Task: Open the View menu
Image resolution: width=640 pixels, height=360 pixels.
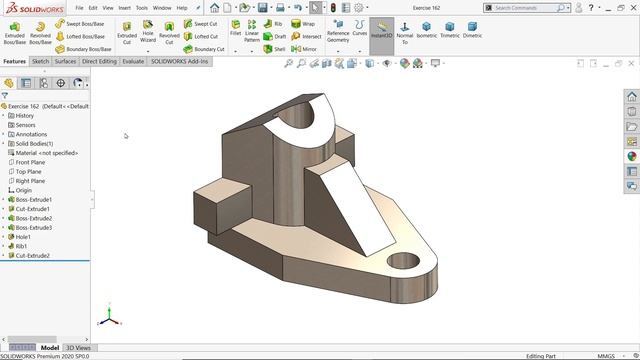Action: tap(108, 8)
